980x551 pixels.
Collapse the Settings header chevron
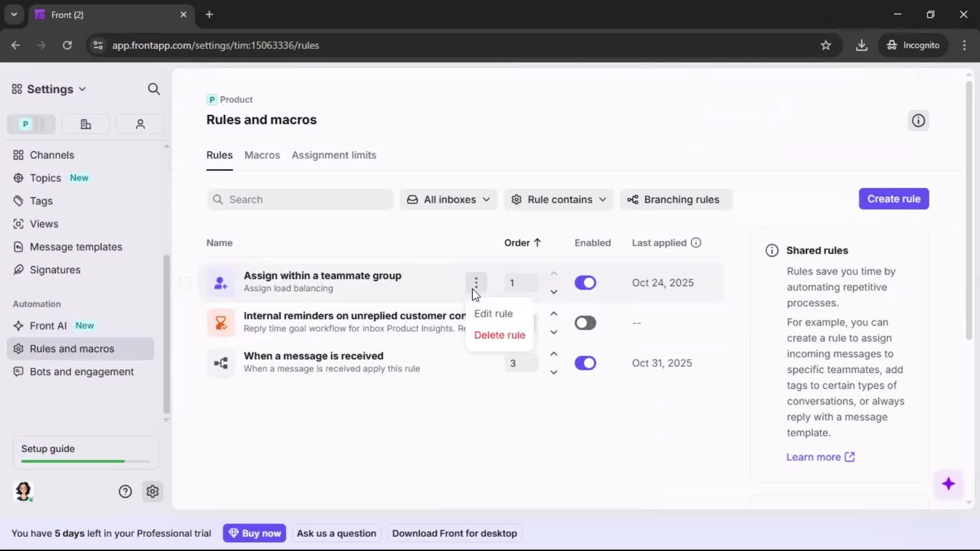(83, 89)
